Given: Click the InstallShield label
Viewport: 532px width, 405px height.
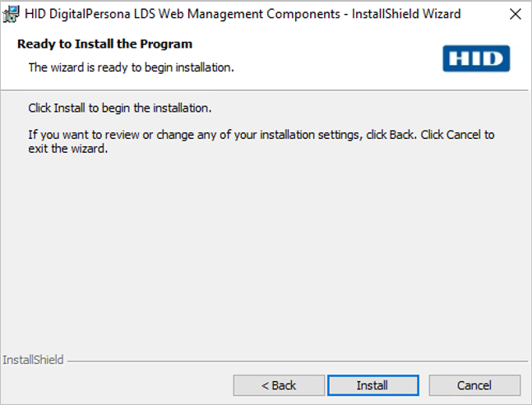Looking at the screenshot, I should pos(33,360).
